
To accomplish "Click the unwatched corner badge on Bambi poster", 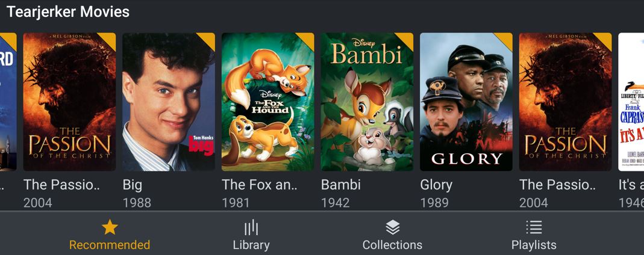I will [407, 39].
